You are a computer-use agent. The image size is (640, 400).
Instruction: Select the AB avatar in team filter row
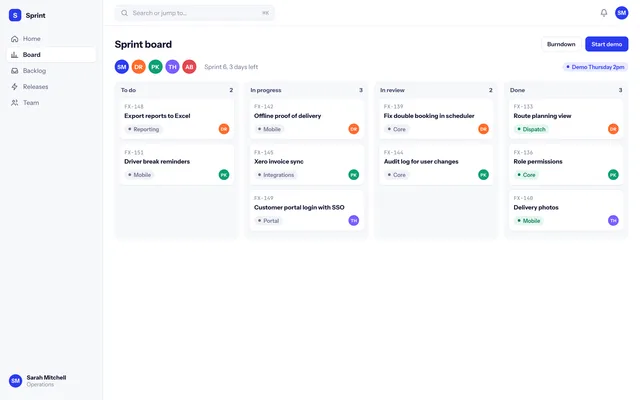[x=189, y=67]
